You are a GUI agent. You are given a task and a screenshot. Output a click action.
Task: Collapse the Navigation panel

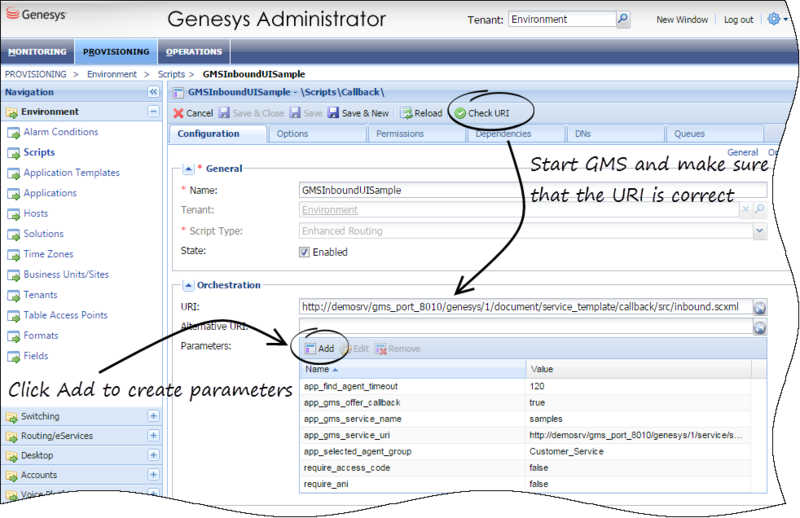click(153, 91)
